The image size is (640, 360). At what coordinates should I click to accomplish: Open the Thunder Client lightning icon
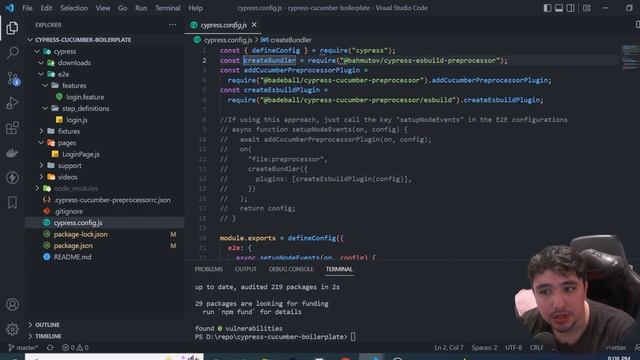point(12,178)
